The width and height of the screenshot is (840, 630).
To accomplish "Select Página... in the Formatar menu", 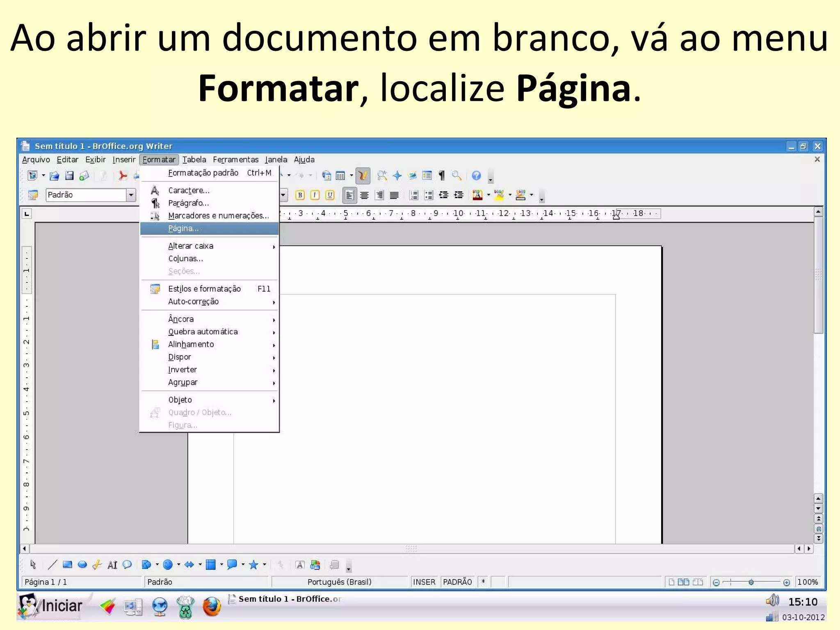I will tap(183, 228).
